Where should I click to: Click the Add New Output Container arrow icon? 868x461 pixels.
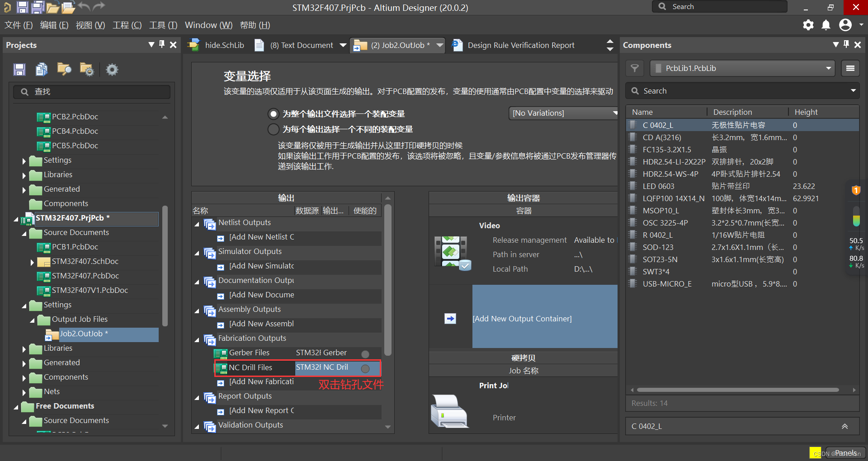pyautogui.click(x=450, y=319)
